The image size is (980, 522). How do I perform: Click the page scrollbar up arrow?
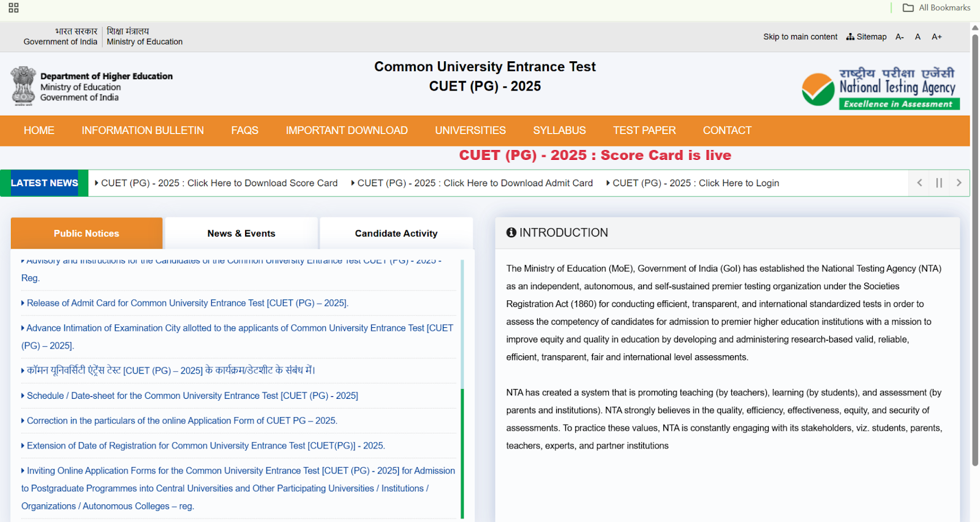975,27
